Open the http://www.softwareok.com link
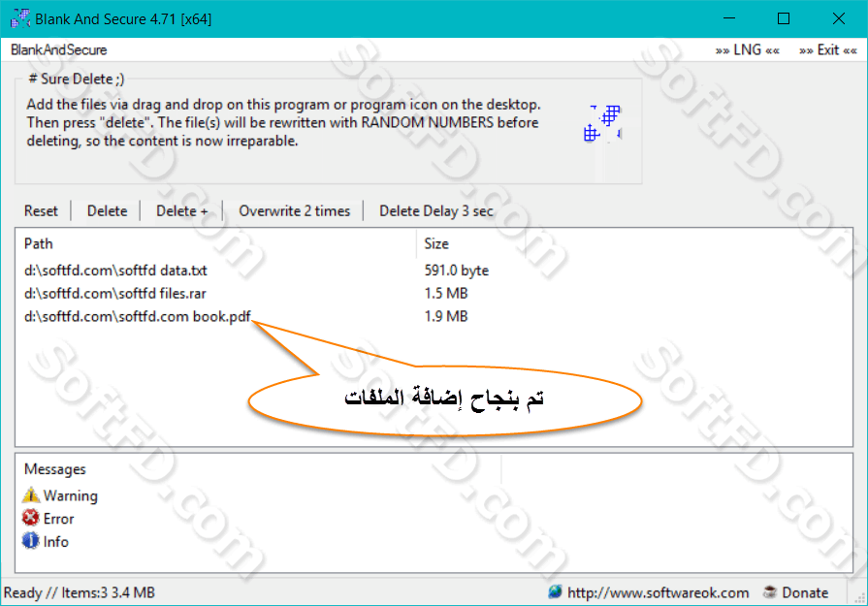 coord(659,592)
